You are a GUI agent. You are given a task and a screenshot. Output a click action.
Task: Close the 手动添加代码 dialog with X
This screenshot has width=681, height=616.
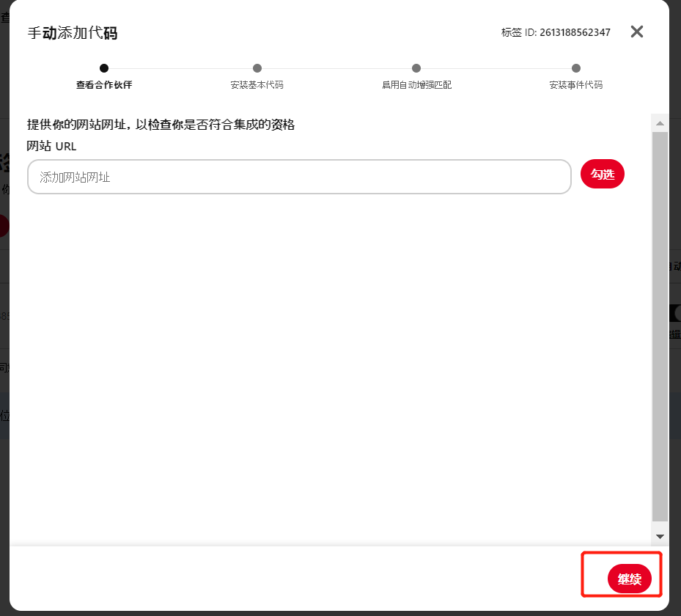coord(637,32)
